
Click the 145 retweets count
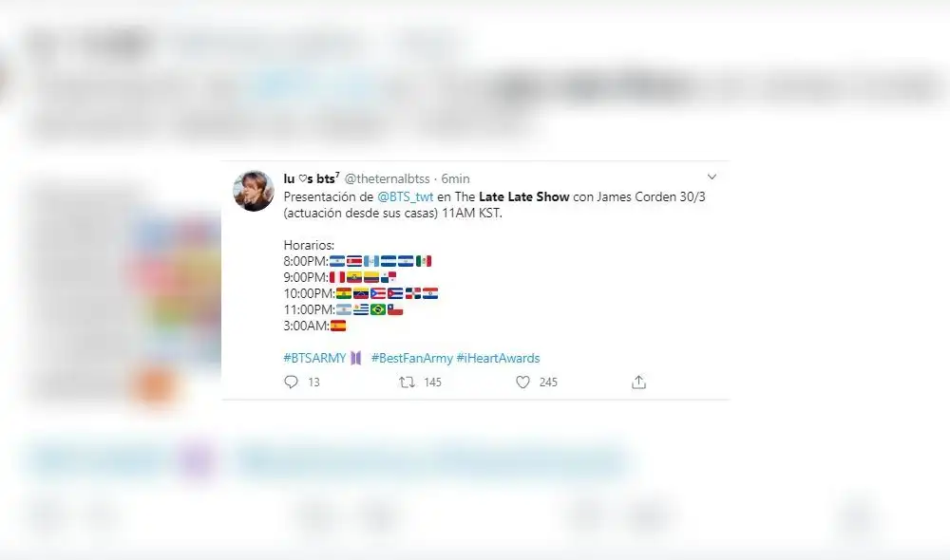pos(432,382)
